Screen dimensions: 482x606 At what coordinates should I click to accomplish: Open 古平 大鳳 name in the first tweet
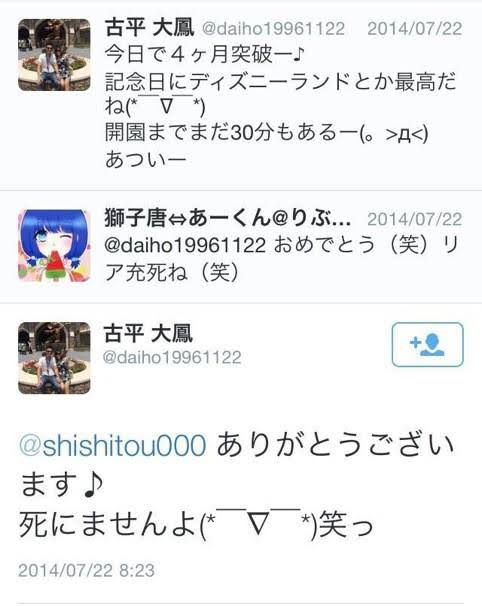[149, 28]
